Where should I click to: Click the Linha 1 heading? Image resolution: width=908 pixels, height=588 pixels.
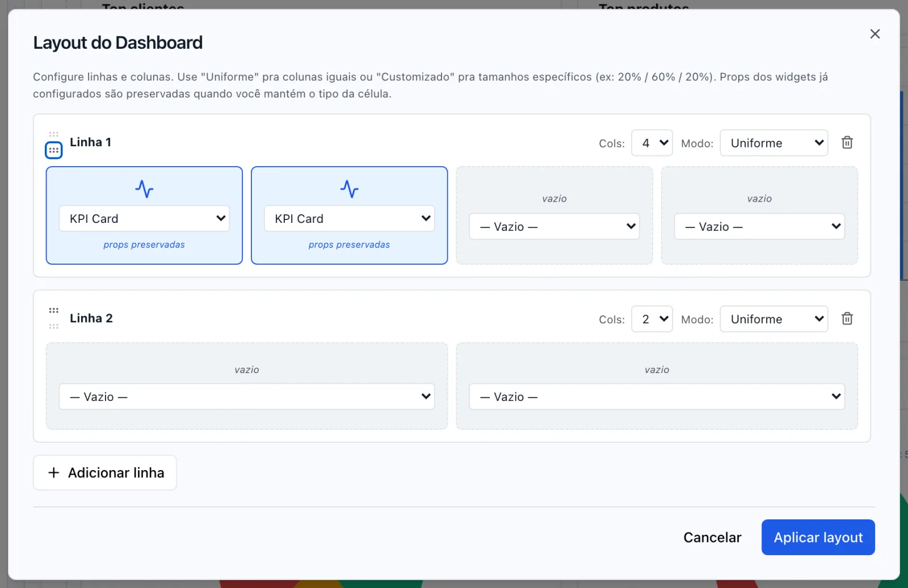90,142
